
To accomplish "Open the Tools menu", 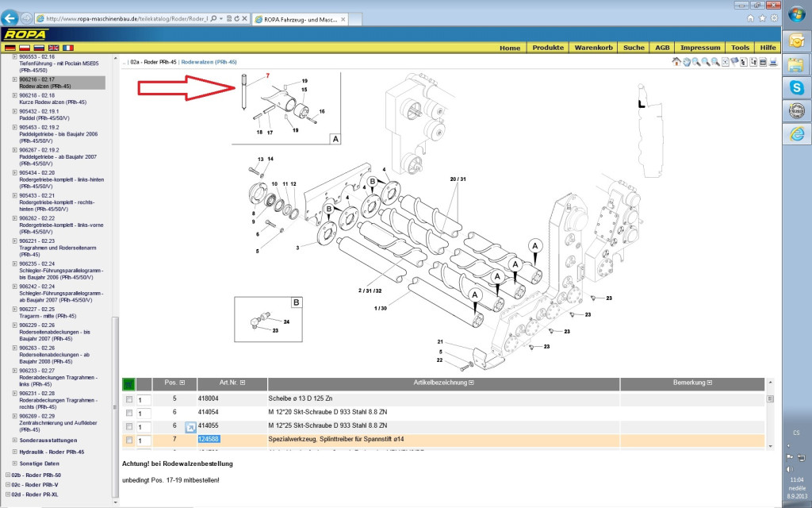I will [x=740, y=48].
